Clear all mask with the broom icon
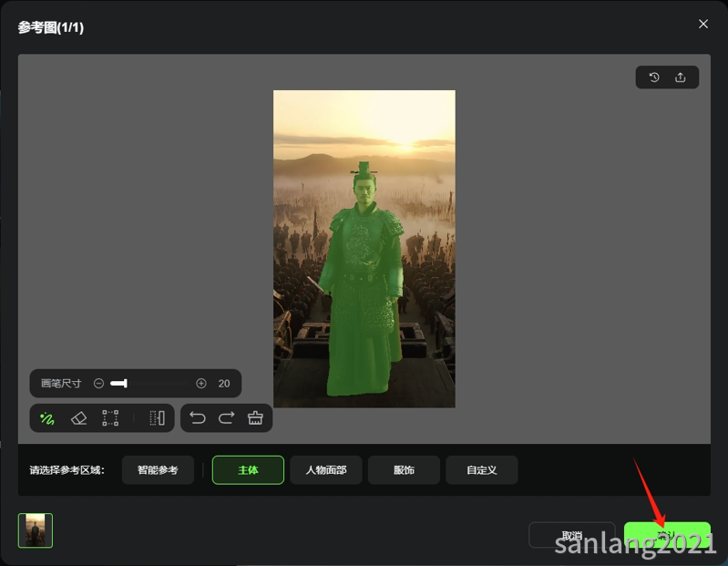Screen dimensions: 728x566 255,418
